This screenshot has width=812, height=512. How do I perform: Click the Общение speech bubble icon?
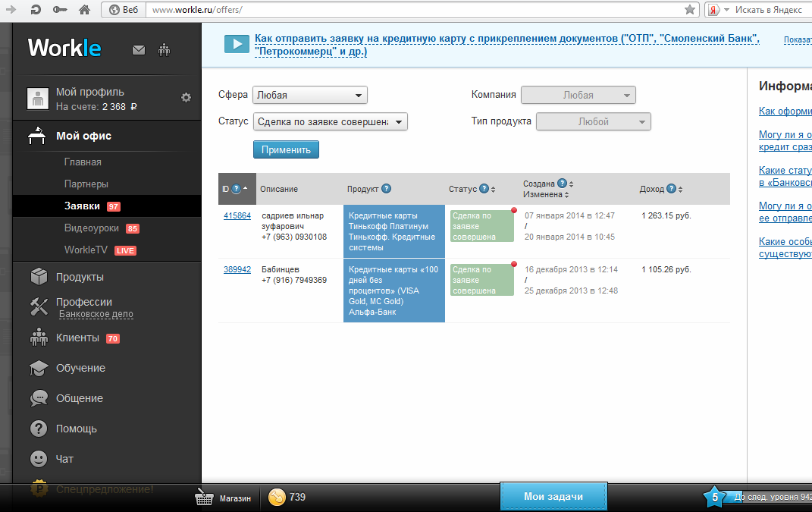tap(39, 398)
